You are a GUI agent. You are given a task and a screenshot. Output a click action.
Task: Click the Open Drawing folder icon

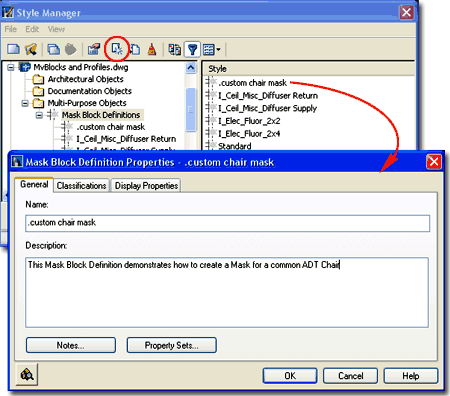coord(31,49)
